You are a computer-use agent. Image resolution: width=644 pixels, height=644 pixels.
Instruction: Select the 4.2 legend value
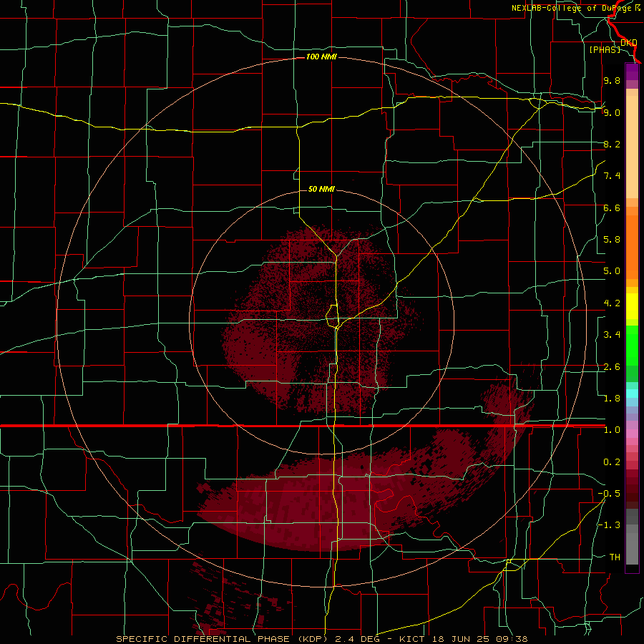point(612,303)
